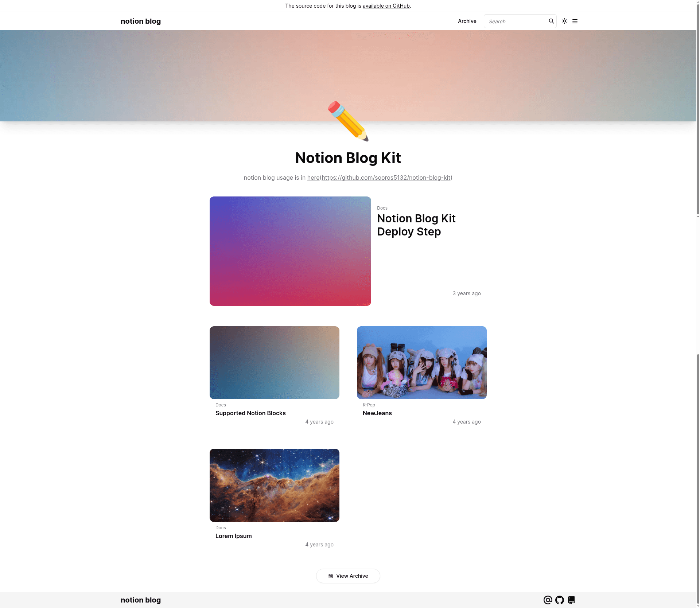This screenshot has width=700, height=608.
Task: Click the archive icon in View Archive button
Action: pyautogui.click(x=331, y=576)
